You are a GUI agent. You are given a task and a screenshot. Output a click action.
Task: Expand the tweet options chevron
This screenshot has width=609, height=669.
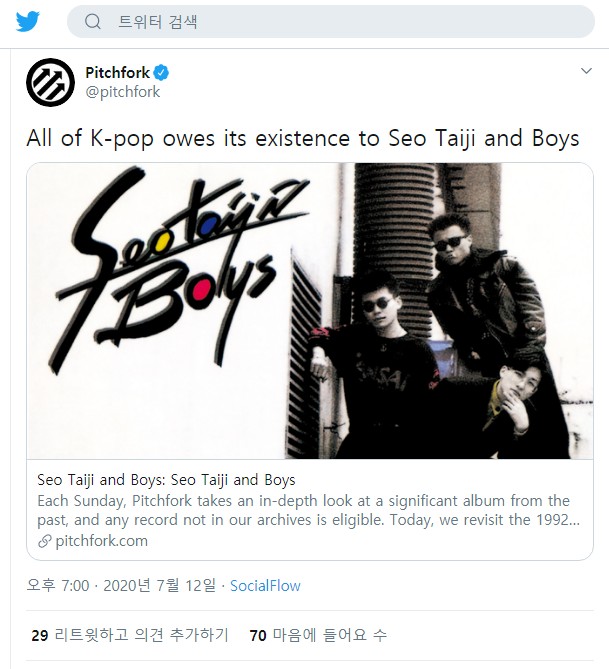point(586,71)
